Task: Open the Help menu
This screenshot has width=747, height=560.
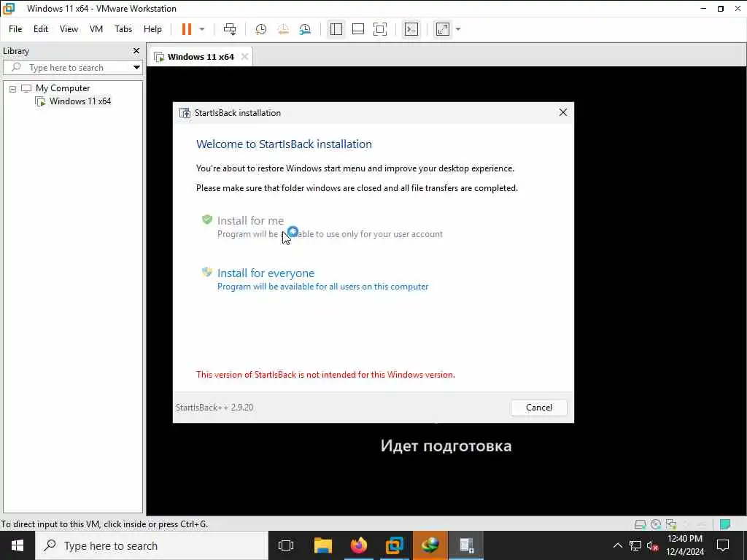Action: (152, 29)
